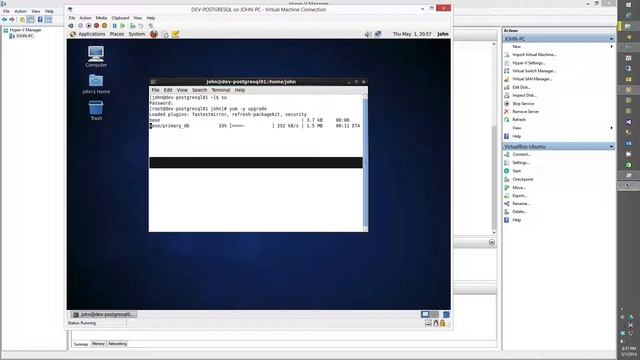Collapse the JOHN-PC actions section
The height and width of the screenshot is (360, 640).
(611, 39)
